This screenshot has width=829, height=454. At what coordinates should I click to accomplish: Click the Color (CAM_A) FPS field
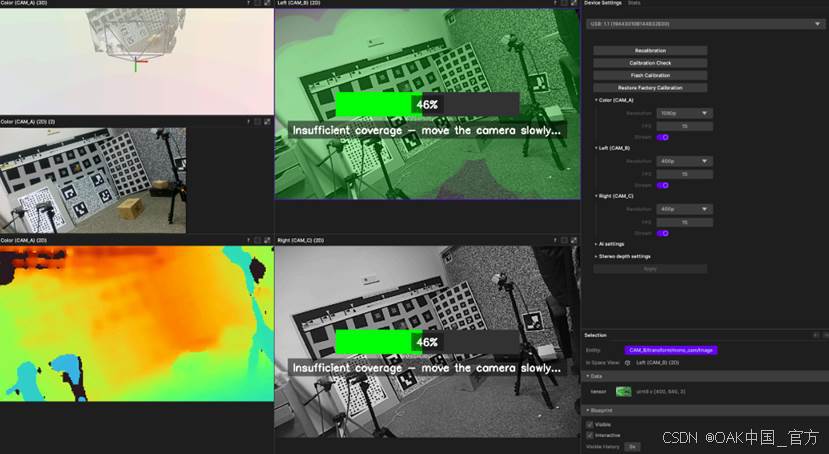[x=684, y=126]
